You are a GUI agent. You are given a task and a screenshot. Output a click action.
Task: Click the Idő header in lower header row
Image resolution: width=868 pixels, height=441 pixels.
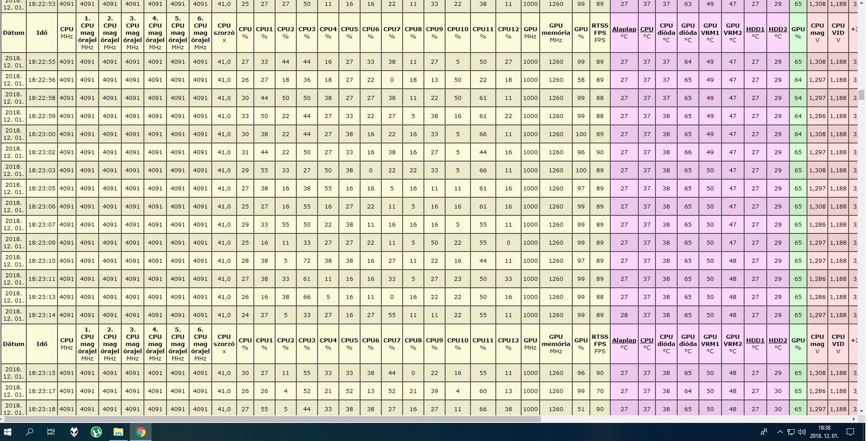(x=42, y=344)
